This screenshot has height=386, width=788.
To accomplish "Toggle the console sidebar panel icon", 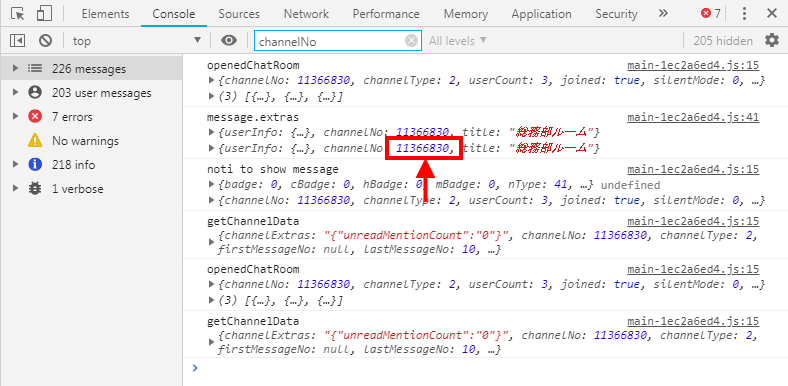I will click(17, 41).
